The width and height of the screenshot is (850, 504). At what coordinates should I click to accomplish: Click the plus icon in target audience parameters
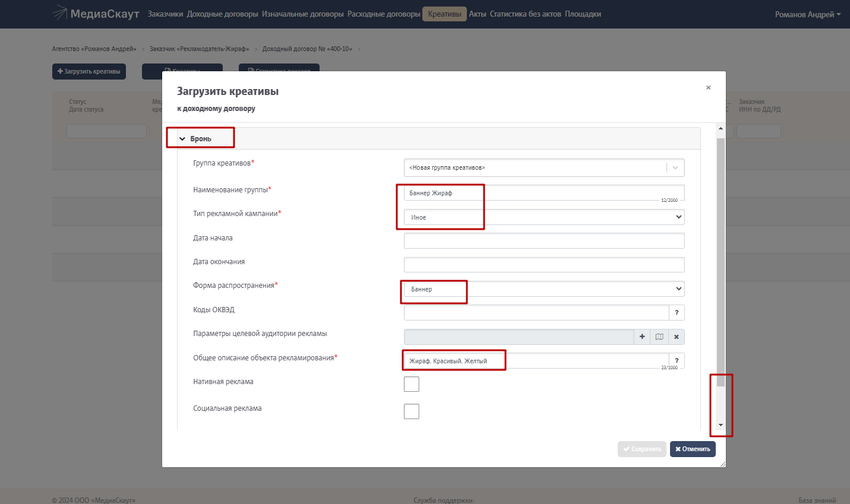pos(642,337)
